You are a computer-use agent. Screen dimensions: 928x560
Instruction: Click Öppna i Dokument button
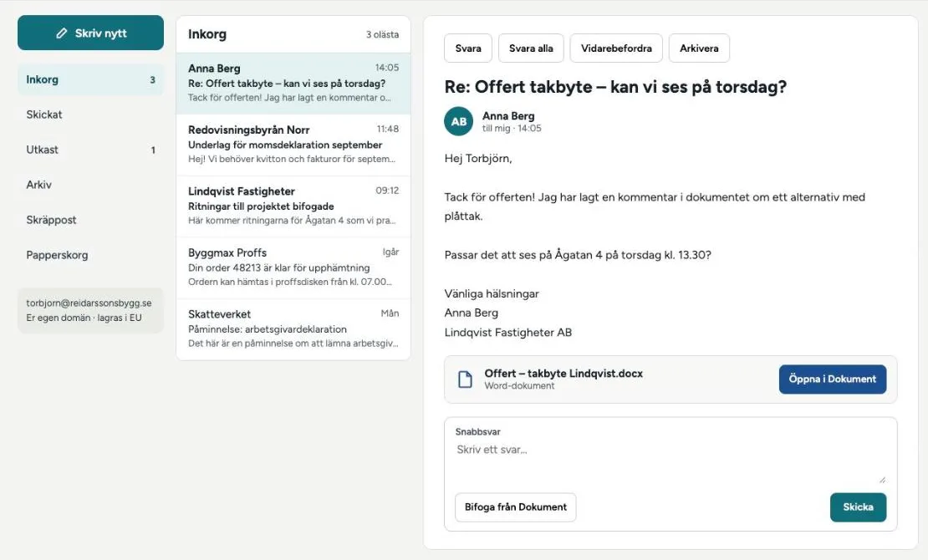tap(832, 379)
